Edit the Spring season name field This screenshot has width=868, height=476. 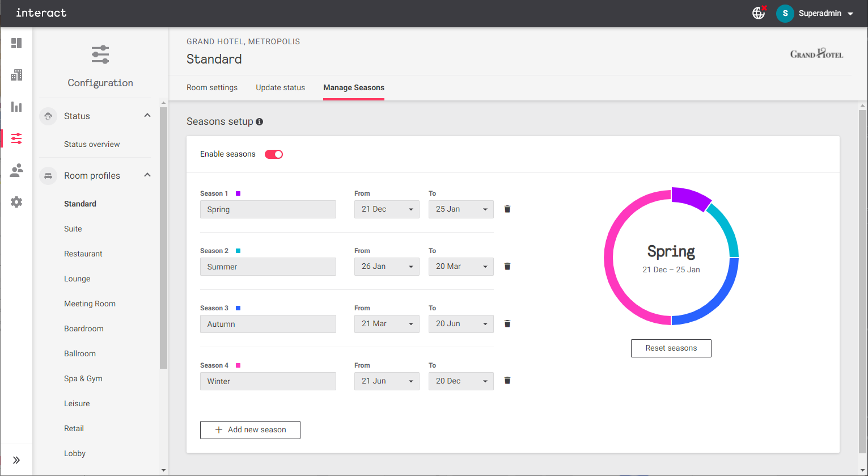click(268, 209)
